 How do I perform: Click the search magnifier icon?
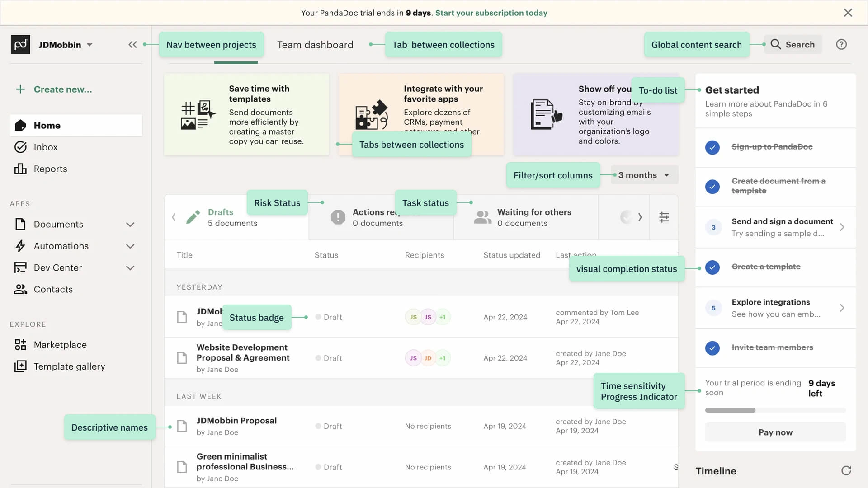(x=776, y=44)
